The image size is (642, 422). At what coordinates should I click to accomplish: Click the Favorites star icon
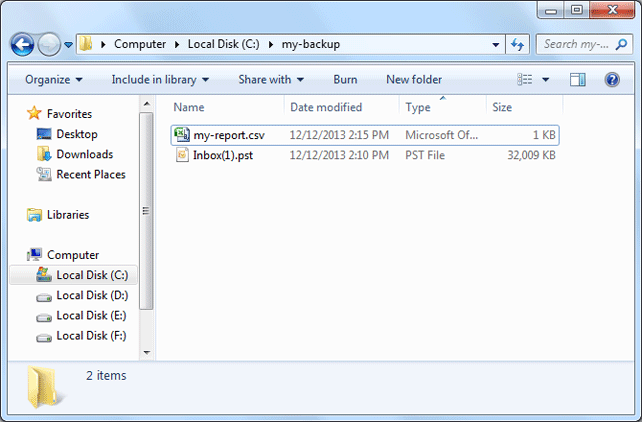tap(34, 113)
